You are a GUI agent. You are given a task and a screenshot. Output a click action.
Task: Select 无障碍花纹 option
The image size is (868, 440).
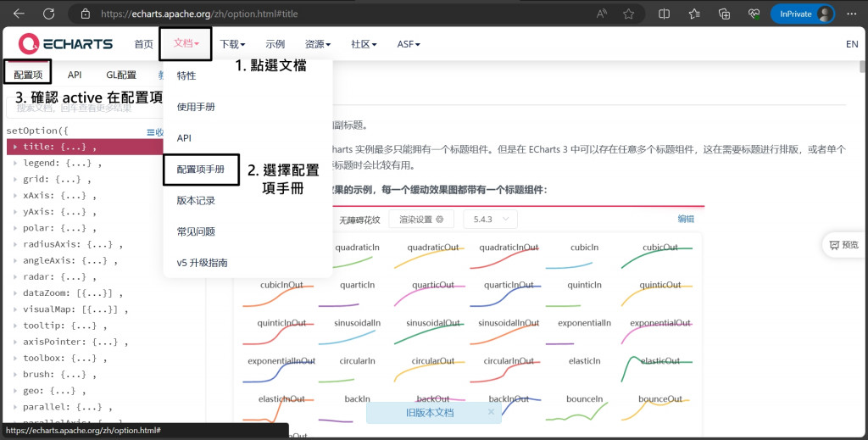359,220
